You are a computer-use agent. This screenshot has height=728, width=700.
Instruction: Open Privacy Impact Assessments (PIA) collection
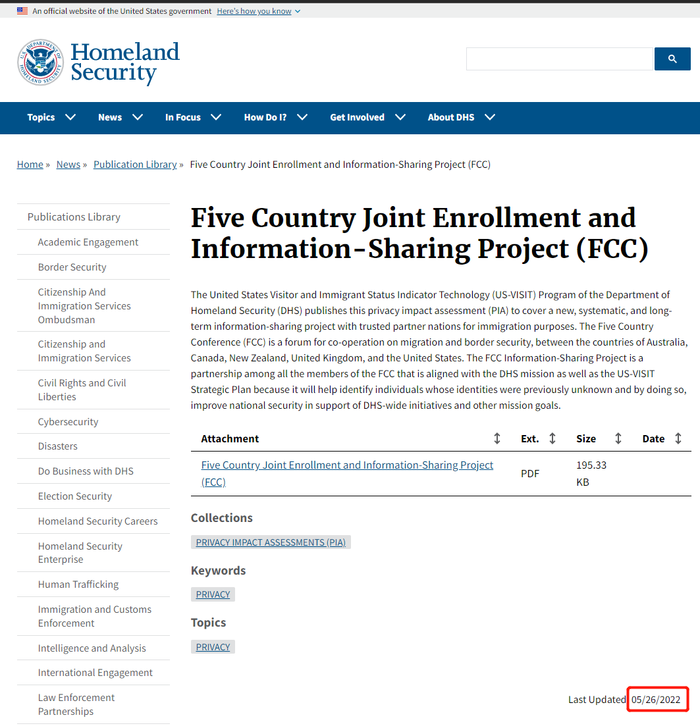(x=271, y=542)
